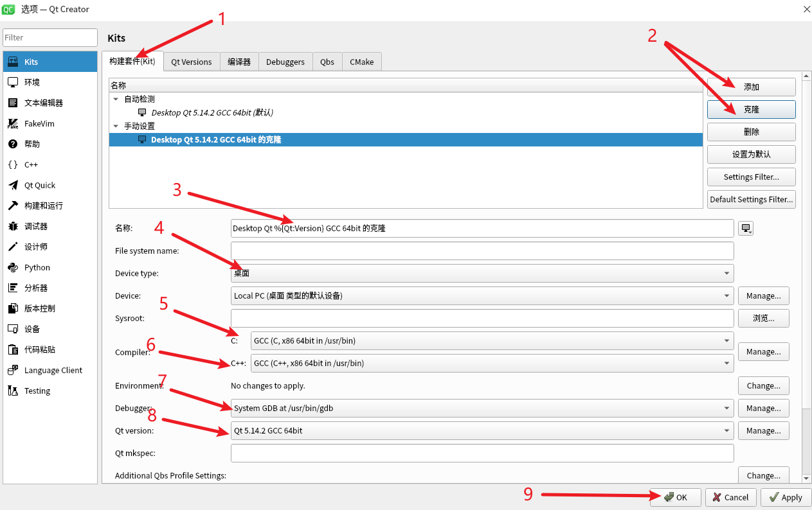812x510 pixels.
Task: Click the Filter search field
Action: coord(50,37)
